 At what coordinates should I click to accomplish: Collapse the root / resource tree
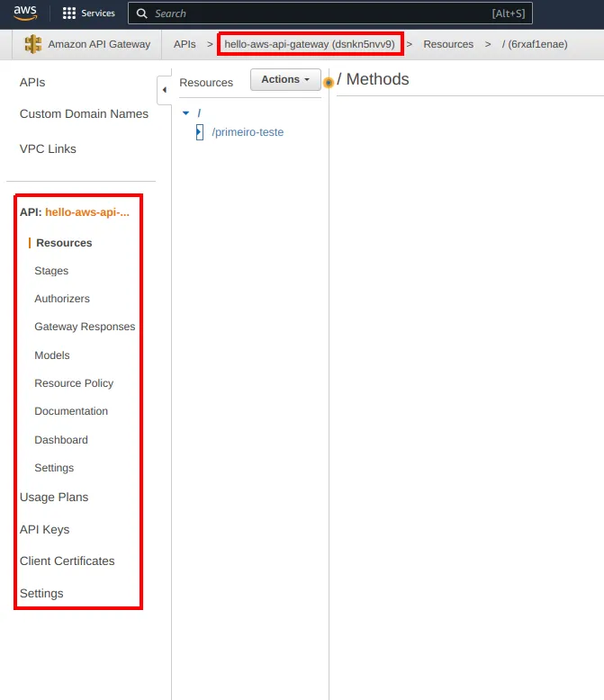pos(185,113)
